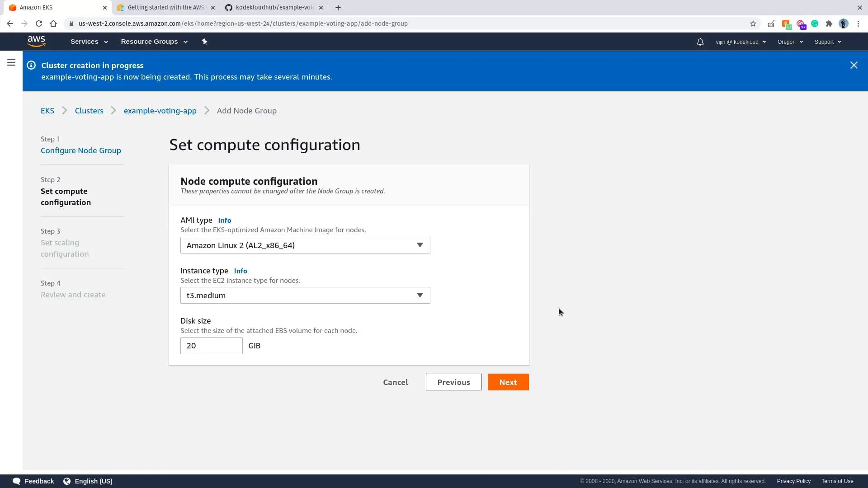This screenshot has width=868, height=488.
Task: Open the AWS home via the AWS logo
Action: (x=36, y=41)
